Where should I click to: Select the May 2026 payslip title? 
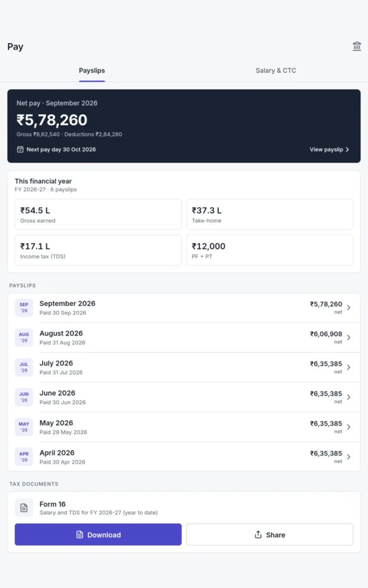tap(56, 423)
